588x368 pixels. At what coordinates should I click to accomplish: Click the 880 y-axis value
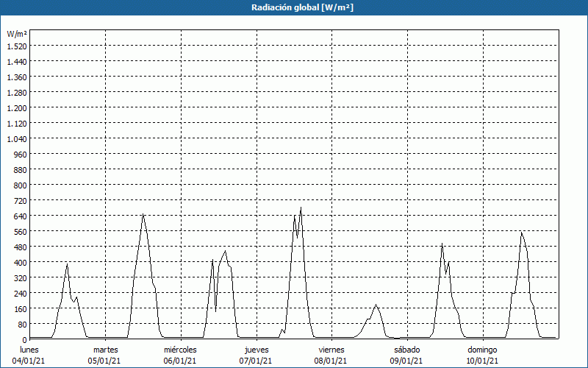(21, 170)
